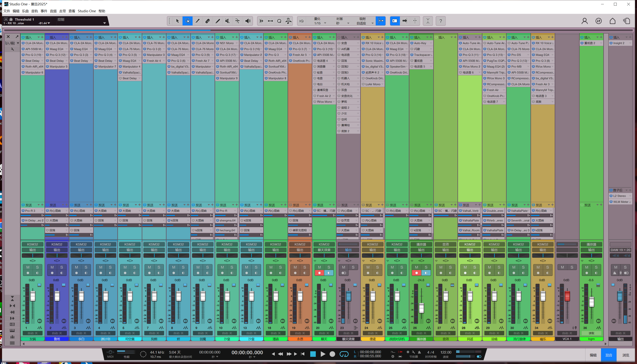Viewport: 637px width, 364px height.
Task: Click the 女娲 channel name label
Action: 33,339
